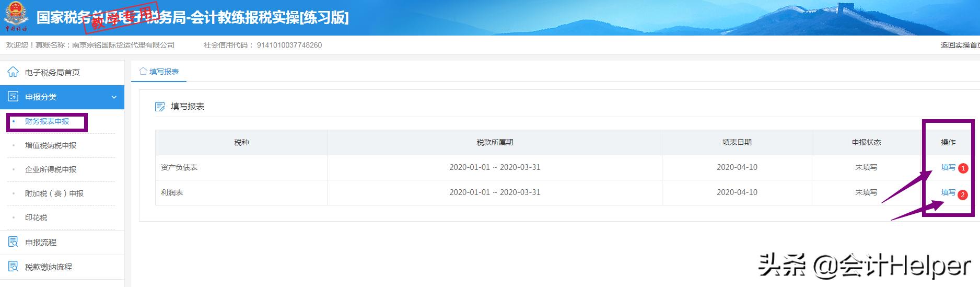
Task: Open 税款缴纳流程 menu item
Action: tap(49, 267)
